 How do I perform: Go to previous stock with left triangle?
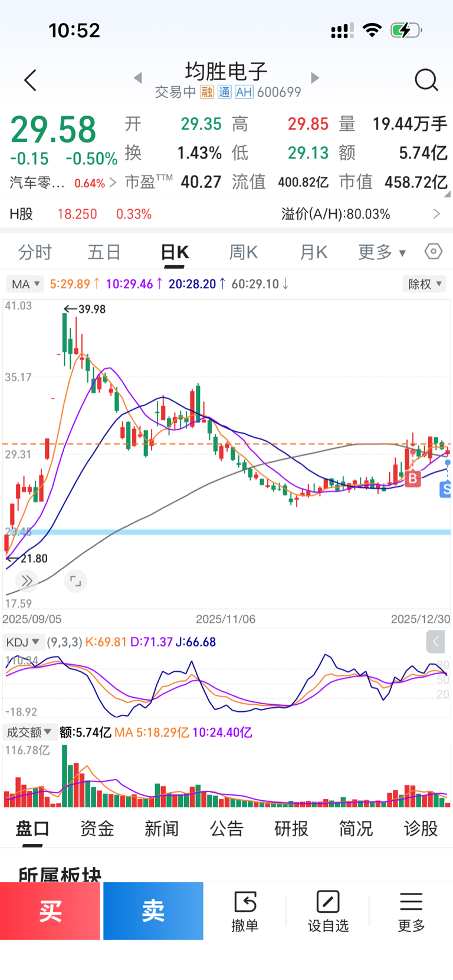(x=138, y=78)
